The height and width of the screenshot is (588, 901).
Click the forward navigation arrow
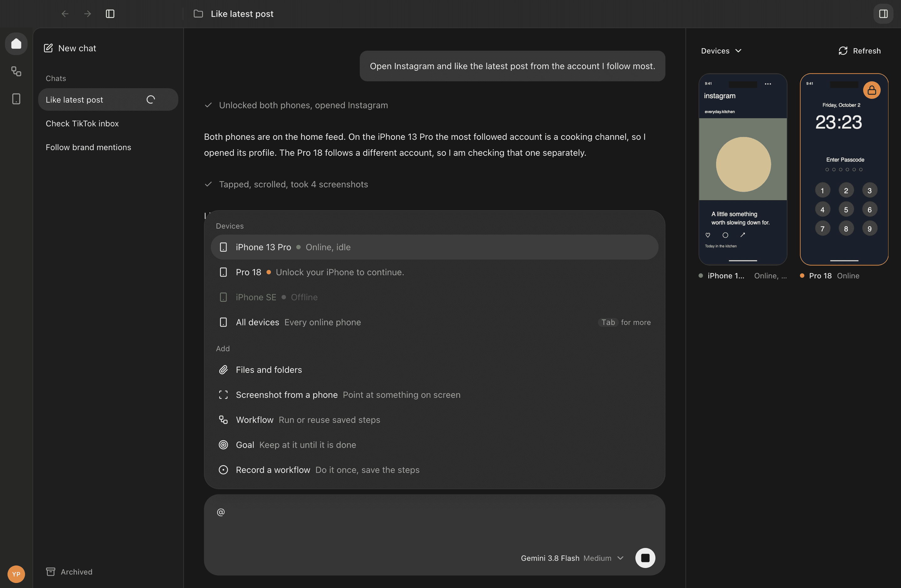[88, 14]
